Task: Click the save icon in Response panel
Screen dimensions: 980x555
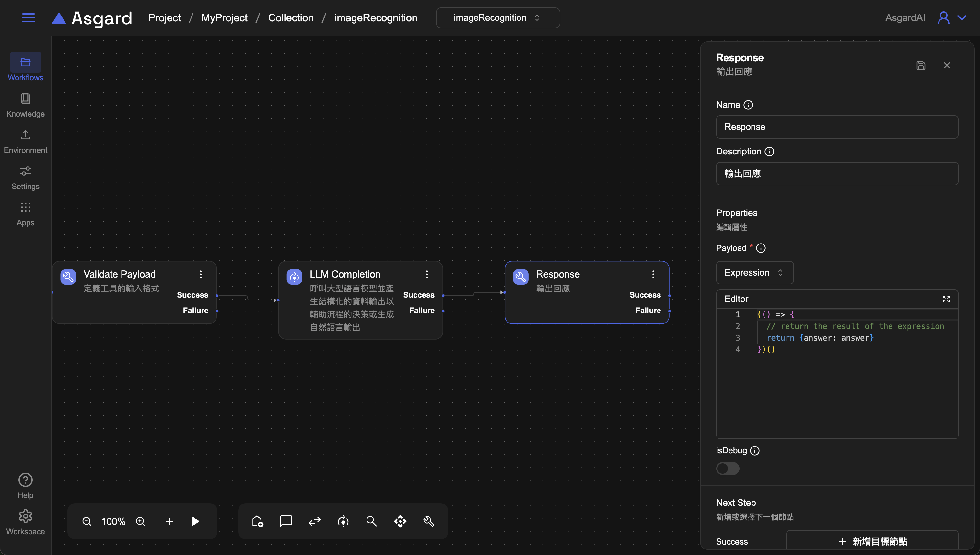Action: (x=920, y=65)
